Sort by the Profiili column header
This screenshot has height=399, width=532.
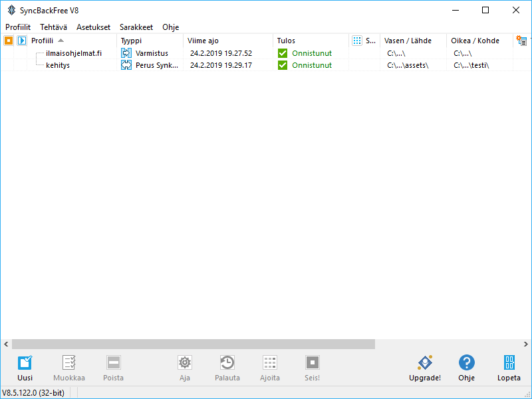point(42,41)
